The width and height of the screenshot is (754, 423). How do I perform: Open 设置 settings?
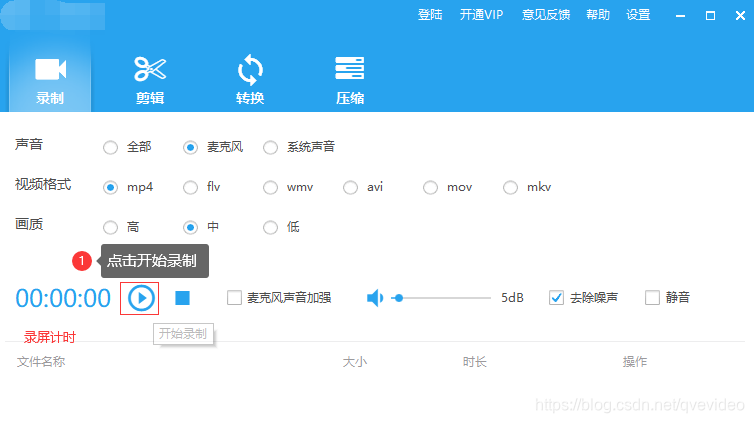pos(638,15)
